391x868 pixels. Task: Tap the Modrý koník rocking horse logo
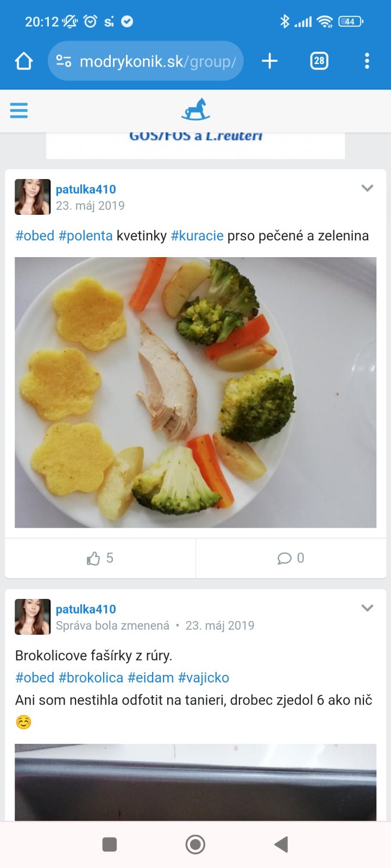[195, 110]
